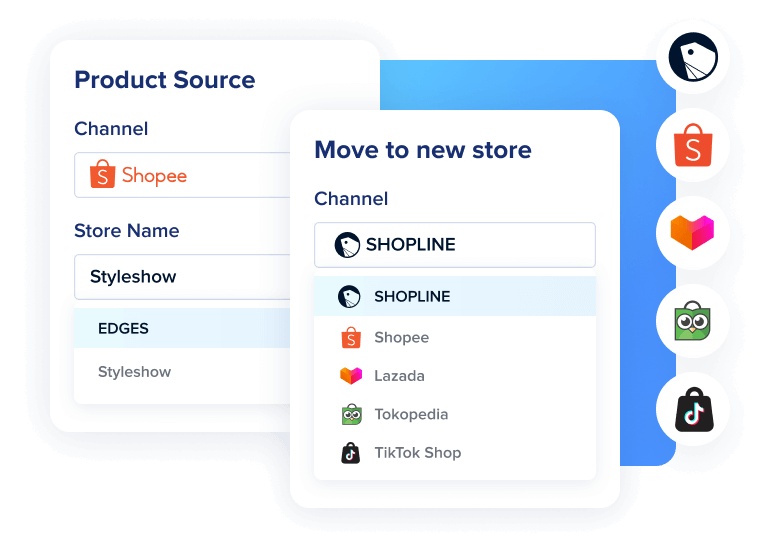Click the Store Name label
The width and height of the screenshot is (780, 540).
click(126, 231)
